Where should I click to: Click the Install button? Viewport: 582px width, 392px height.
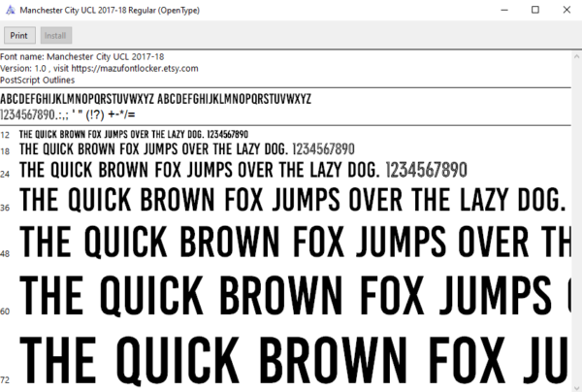(56, 36)
